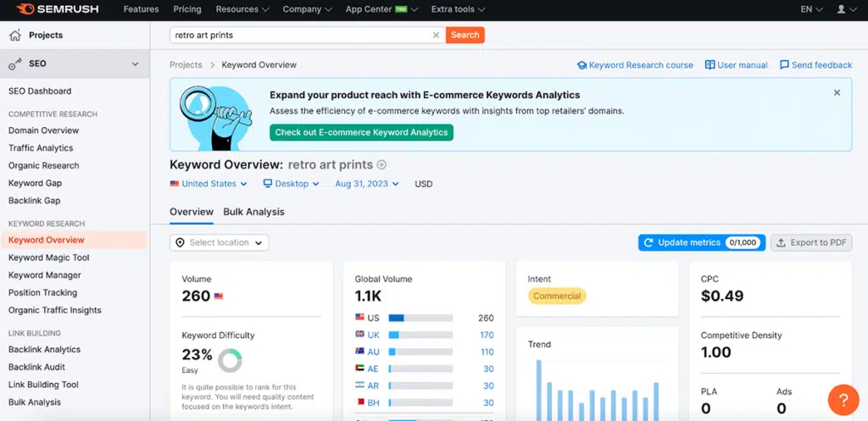Open Pricing in top navigation

[x=187, y=9]
